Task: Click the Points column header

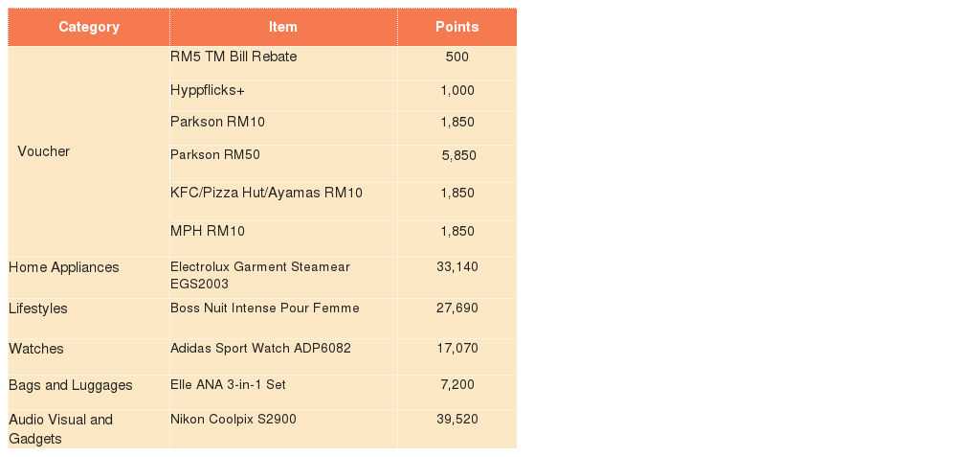Action: pyautogui.click(x=457, y=27)
